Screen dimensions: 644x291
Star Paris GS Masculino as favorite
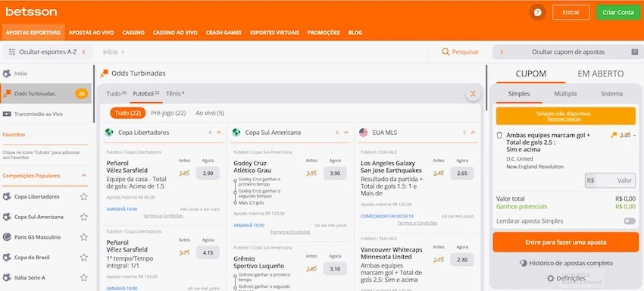[x=84, y=236]
